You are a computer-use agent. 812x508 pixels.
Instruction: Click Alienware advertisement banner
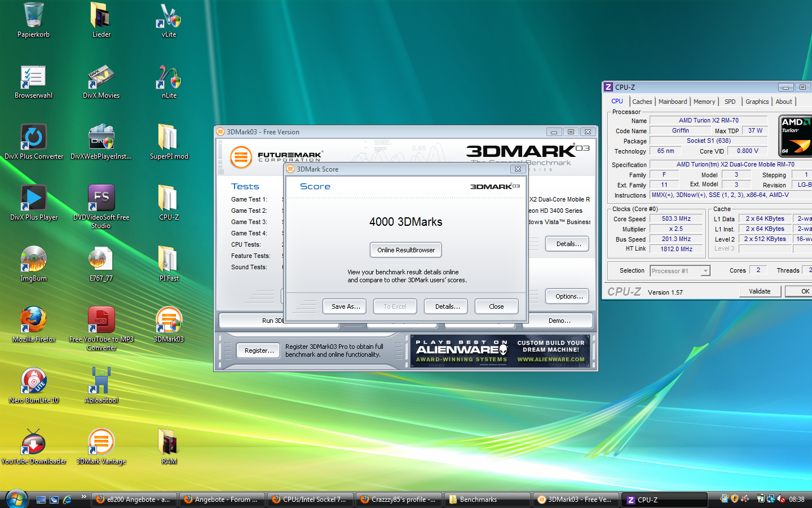click(501, 351)
